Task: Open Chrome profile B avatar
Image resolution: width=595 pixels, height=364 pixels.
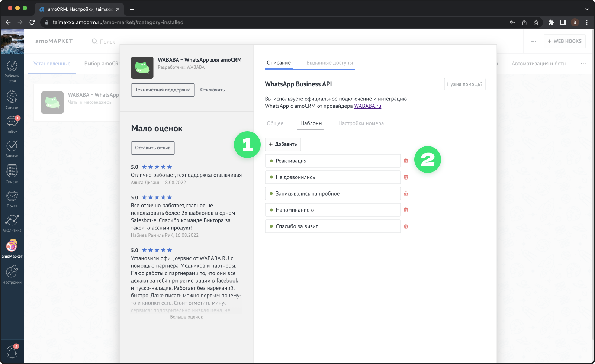Action: click(575, 22)
